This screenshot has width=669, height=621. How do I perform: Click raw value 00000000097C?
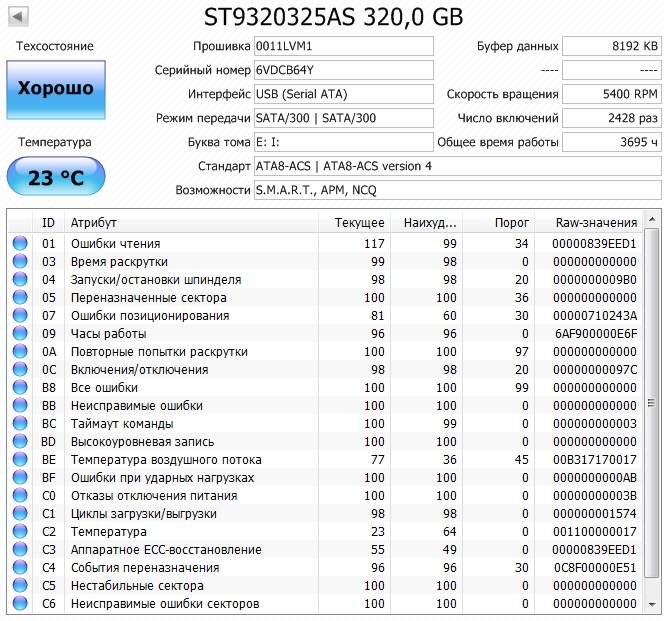[594, 370]
